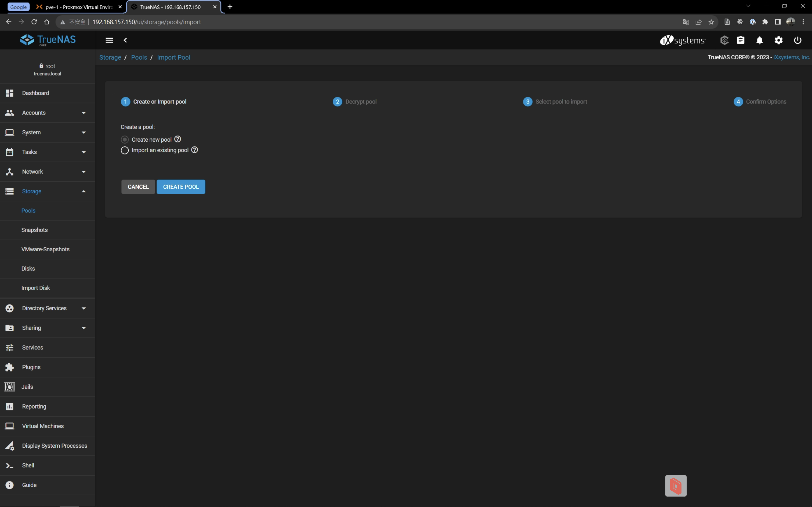Collapse the Storage sidebar section
The height and width of the screenshot is (507, 812).
coord(47,191)
